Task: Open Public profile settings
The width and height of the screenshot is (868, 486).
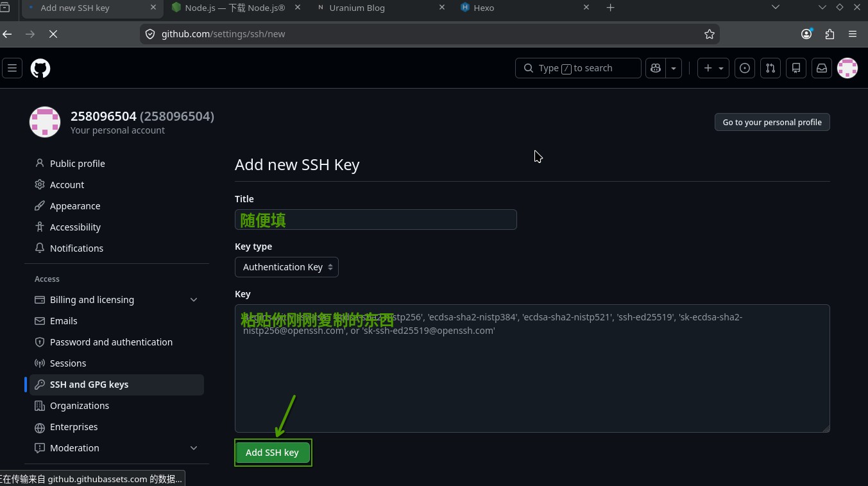Action: (117, 164)
